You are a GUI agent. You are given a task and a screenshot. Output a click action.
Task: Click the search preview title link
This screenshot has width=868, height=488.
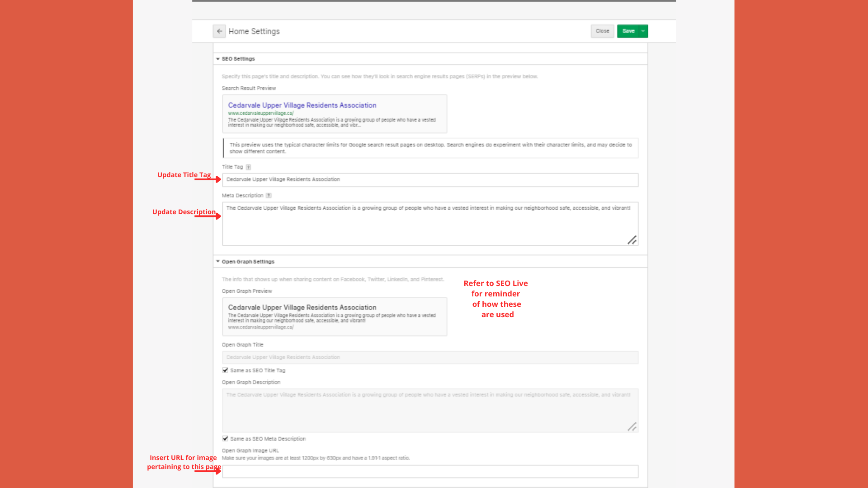pyautogui.click(x=302, y=105)
